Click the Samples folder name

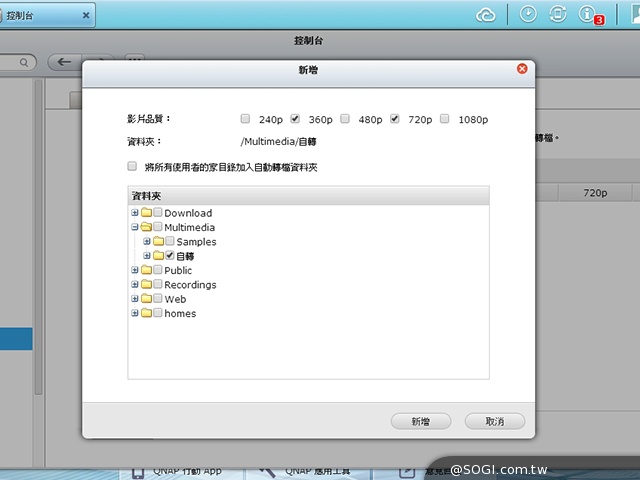(196, 242)
